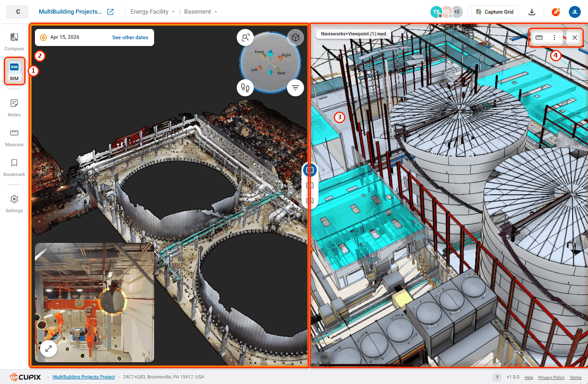Activate the Measure tool in sidebar
This screenshot has height=384, width=588.
tap(14, 138)
